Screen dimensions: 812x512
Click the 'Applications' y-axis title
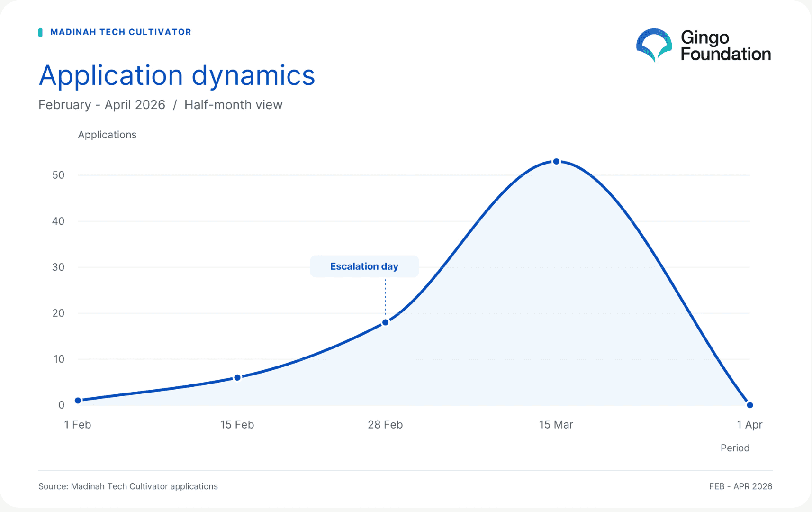click(107, 135)
